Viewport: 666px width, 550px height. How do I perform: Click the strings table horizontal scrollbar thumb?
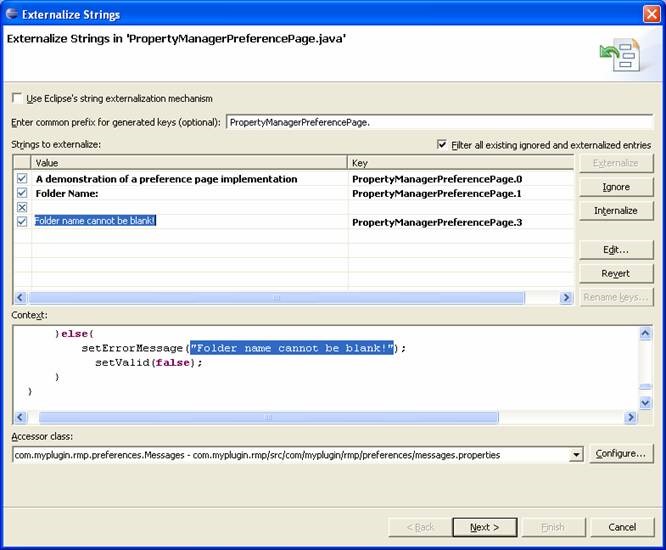point(276,297)
